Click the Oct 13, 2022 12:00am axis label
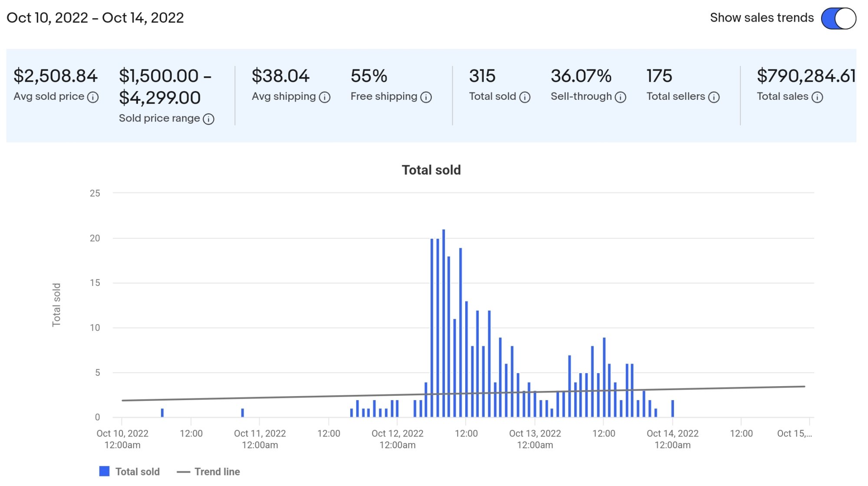868x486 pixels. (535, 439)
